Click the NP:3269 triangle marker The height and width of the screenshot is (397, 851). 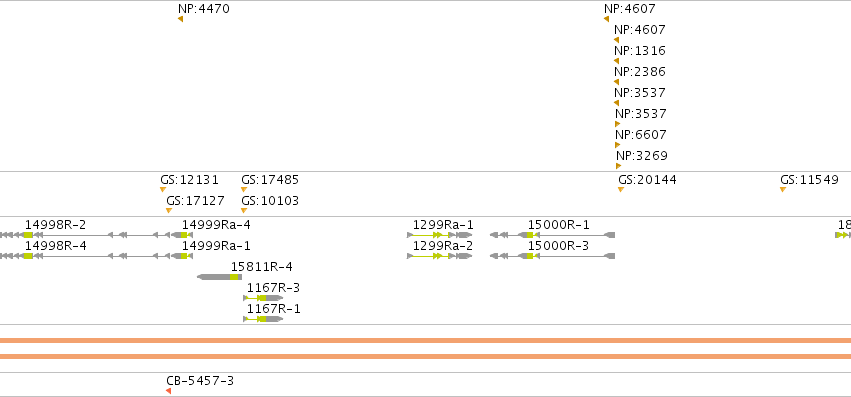619,166
